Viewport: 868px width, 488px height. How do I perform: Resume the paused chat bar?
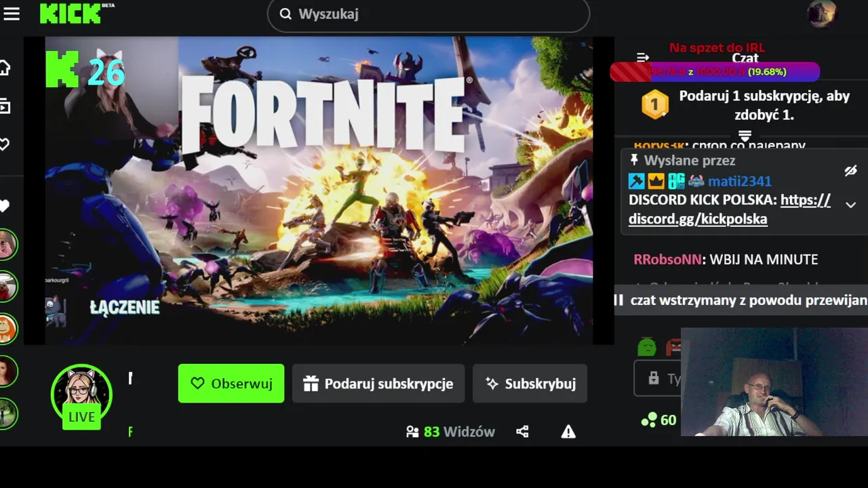pyautogui.click(x=741, y=300)
